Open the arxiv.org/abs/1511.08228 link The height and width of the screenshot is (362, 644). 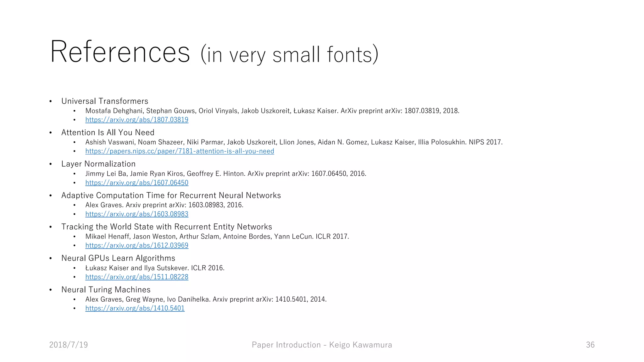(x=137, y=277)
